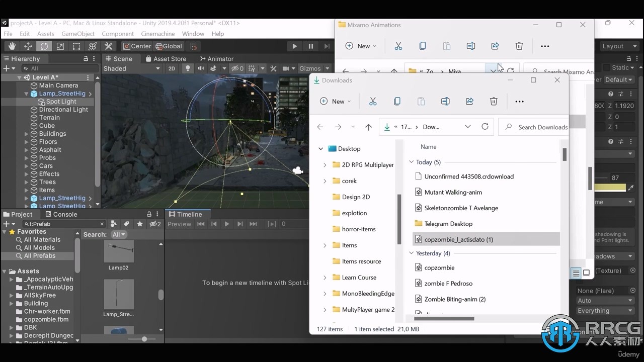This screenshot has height=362, width=644.
Task: Click Share icon in Downloads window
Action: pyautogui.click(x=469, y=101)
